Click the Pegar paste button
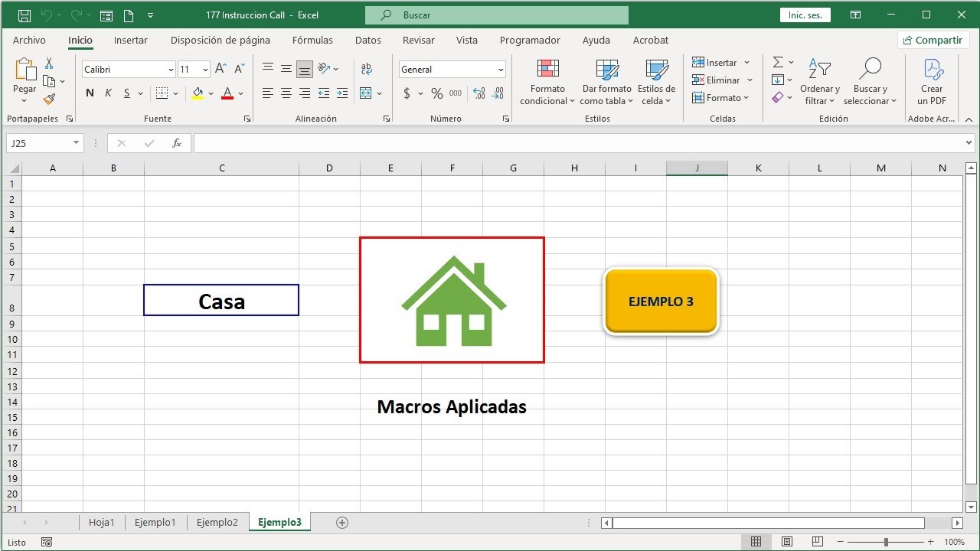Image resolution: width=980 pixels, height=551 pixels. tap(24, 81)
